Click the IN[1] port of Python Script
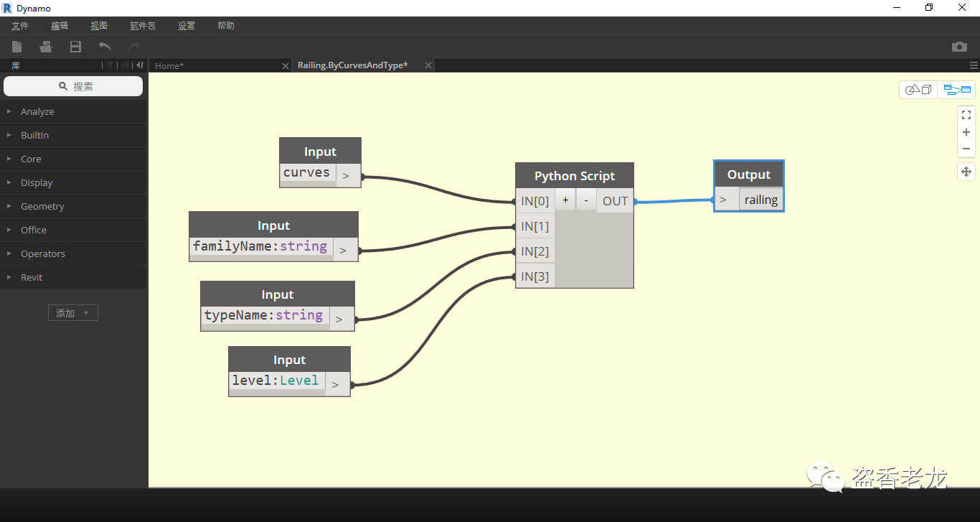The image size is (980, 522). coord(535,226)
